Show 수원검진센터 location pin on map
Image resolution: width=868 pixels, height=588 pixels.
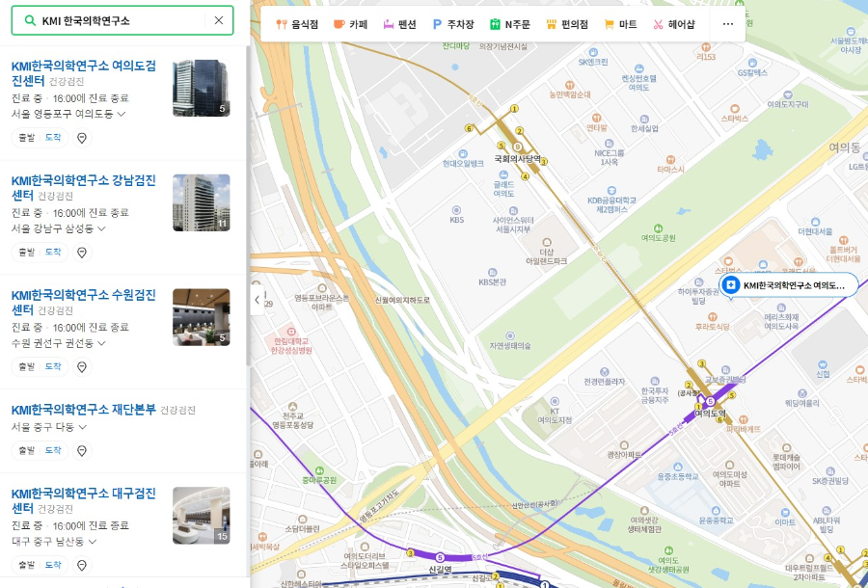pos(82,366)
